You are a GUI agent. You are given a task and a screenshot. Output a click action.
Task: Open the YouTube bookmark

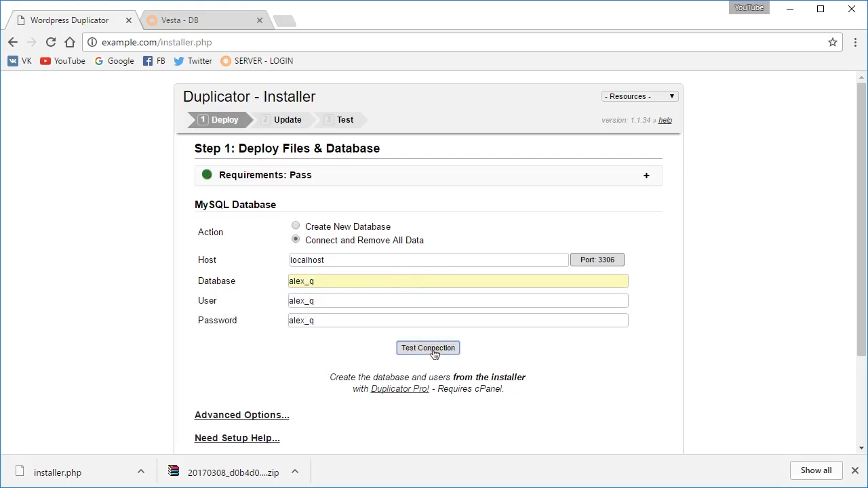62,61
